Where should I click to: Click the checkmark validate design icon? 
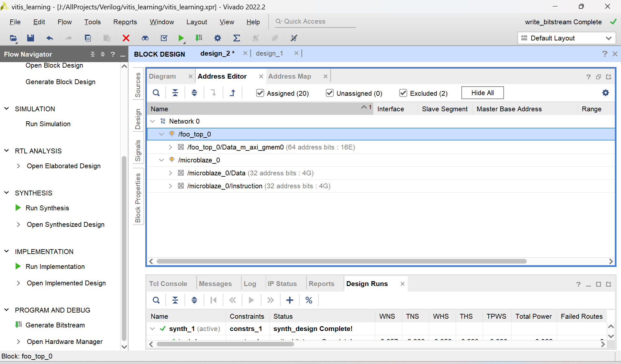164,38
